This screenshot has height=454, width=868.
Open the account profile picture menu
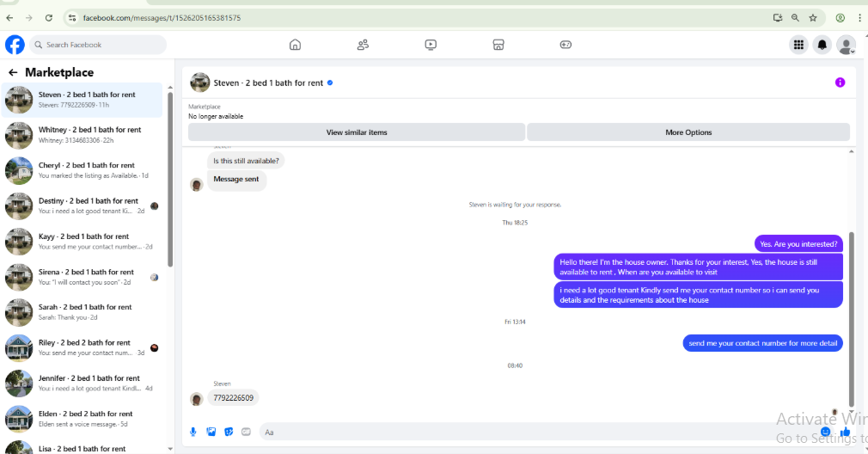coord(846,45)
